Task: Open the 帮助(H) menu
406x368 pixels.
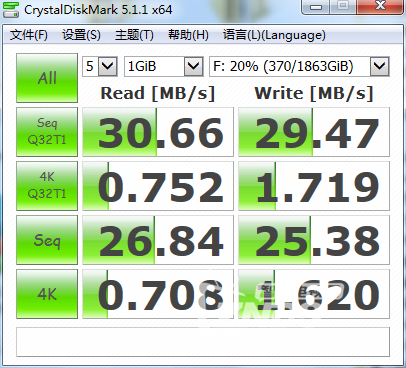Action: [188, 35]
